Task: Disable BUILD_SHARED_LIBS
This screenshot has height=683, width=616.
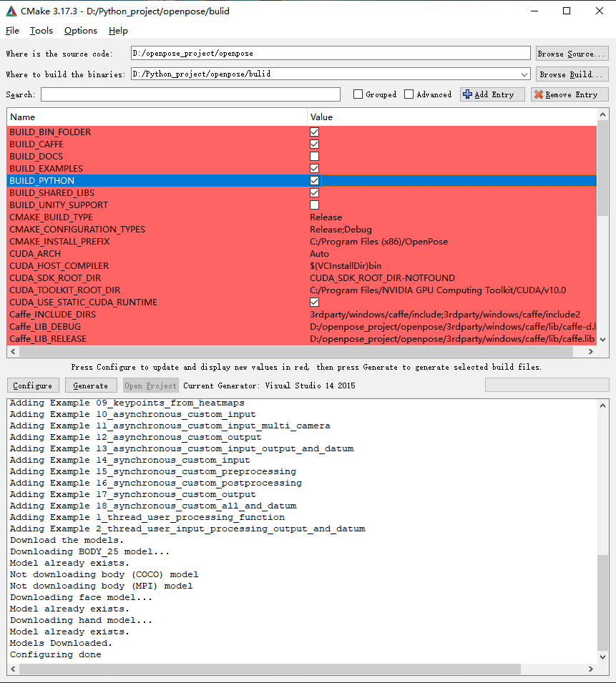Action: click(314, 192)
